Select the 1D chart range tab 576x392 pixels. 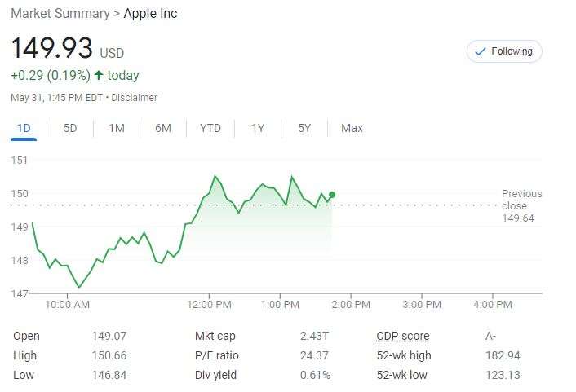[24, 128]
